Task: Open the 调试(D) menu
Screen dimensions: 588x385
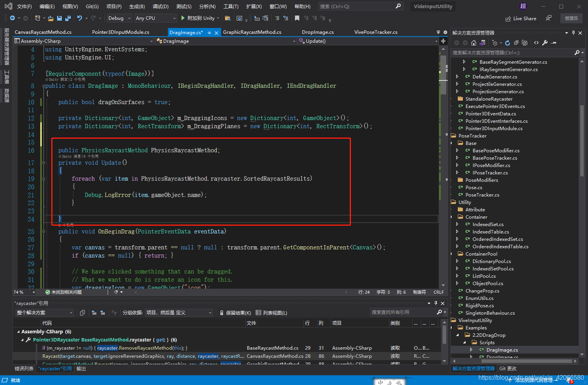Action: point(161,7)
